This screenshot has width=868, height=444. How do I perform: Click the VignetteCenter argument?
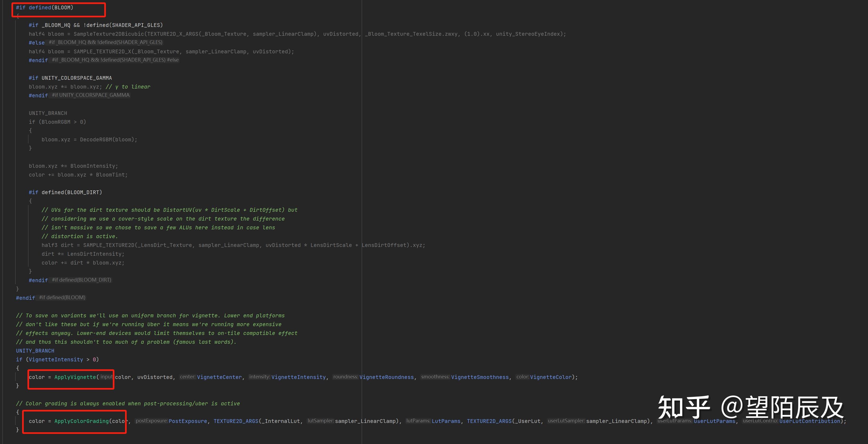(x=219, y=377)
